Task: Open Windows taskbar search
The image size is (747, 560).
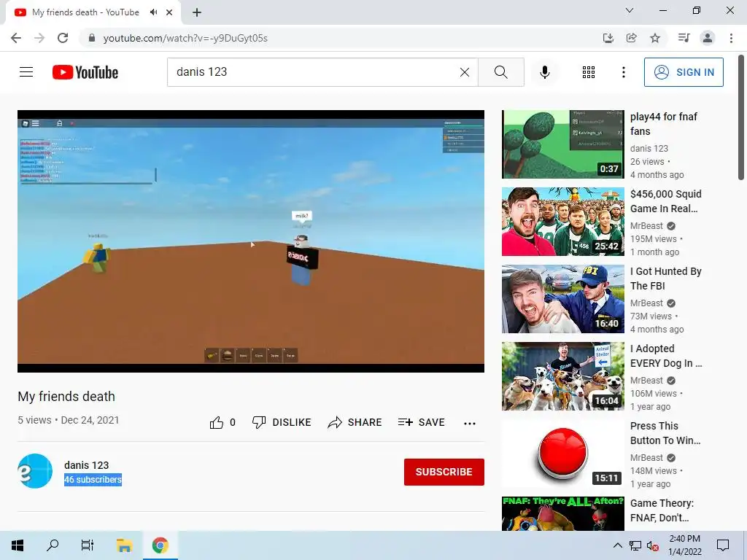Action: tap(53, 545)
